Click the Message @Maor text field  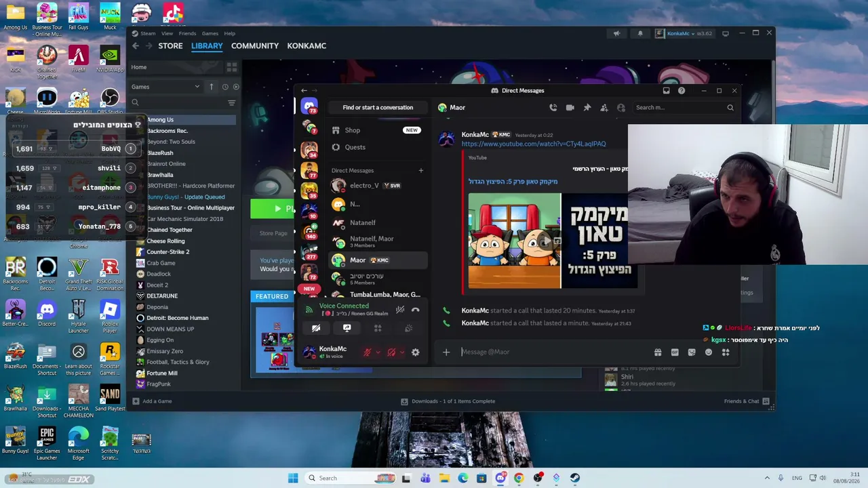pos(553,352)
